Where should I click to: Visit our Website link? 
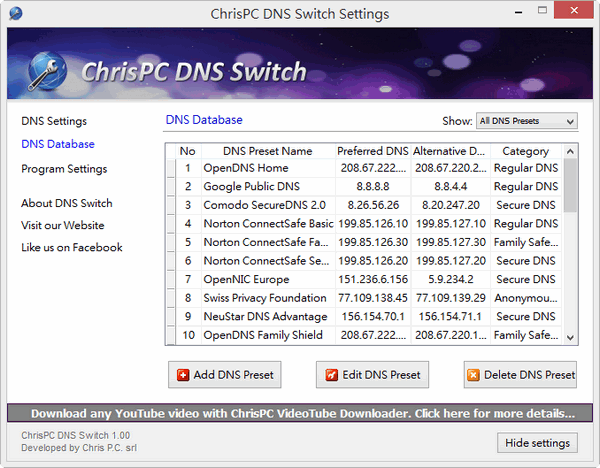(x=62, y=225)
